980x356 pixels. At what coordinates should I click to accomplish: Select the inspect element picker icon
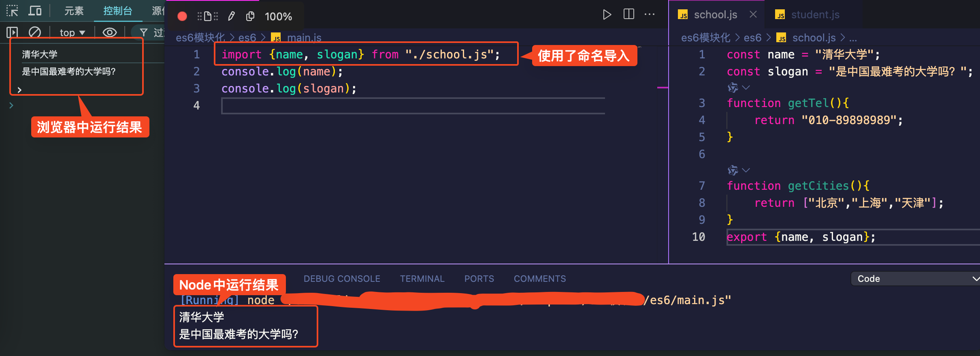[x=12, y=11]
